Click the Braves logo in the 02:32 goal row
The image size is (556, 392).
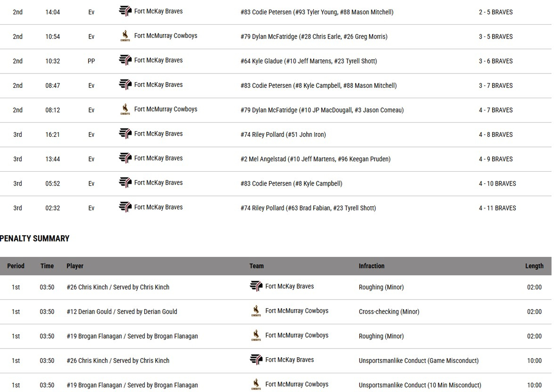pyautogui.click(x=125, y=208)
